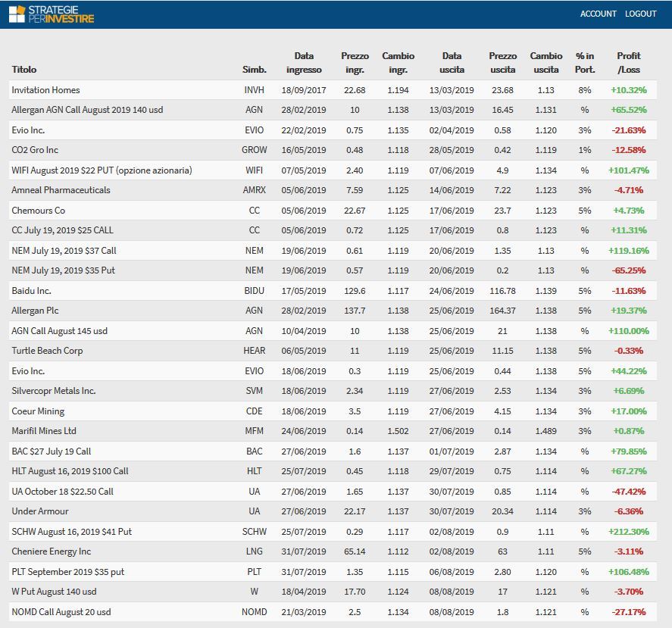The width and height of the screenshot is (672, 628).
Task: Click the Cambio ingr. column header
Action: tap(399, 63)
